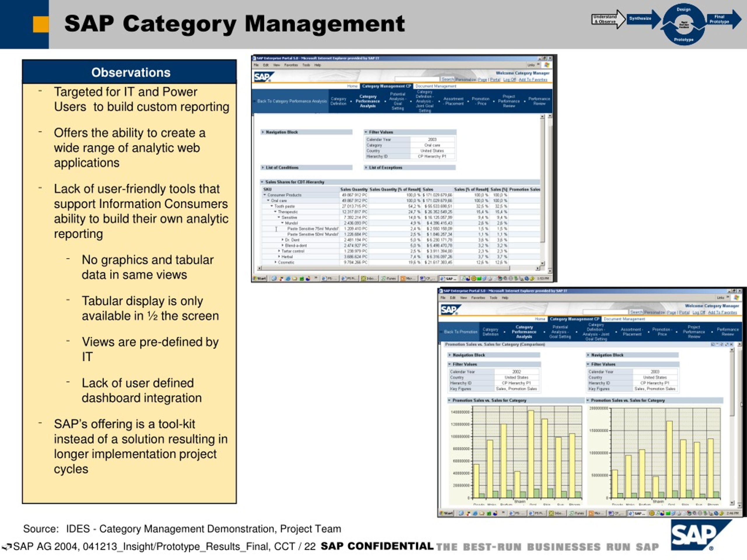Open the Performance Review step in the table report window
747x560 pixels.
tap(539, 101)
